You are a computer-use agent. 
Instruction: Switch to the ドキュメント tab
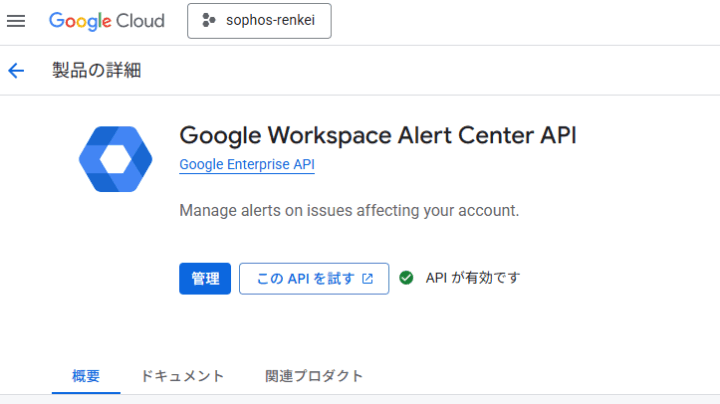[x=182, y=376]
